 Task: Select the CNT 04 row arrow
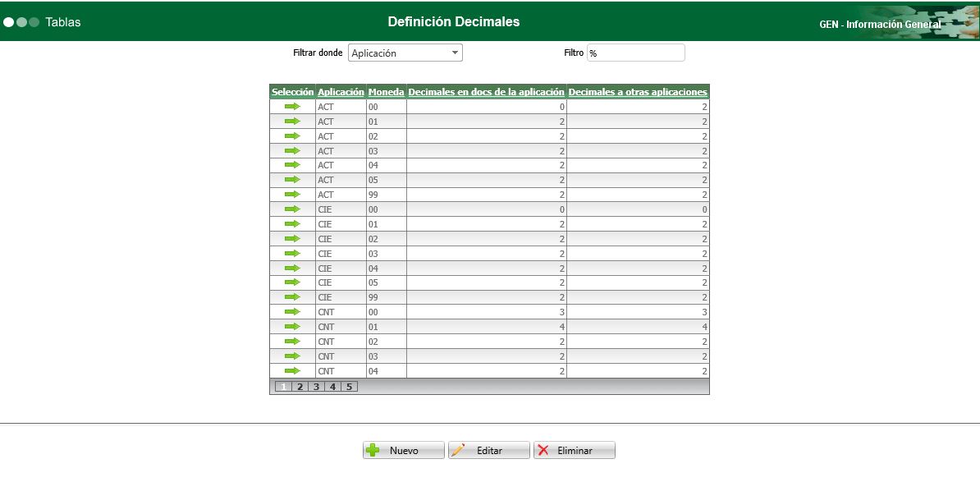[x=292, y=370]
